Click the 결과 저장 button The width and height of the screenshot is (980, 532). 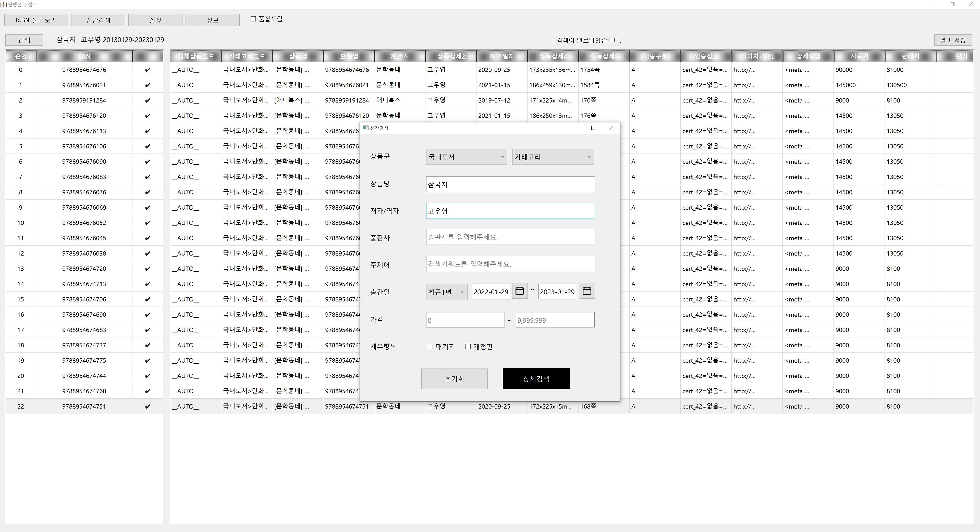tap(953, 40)
